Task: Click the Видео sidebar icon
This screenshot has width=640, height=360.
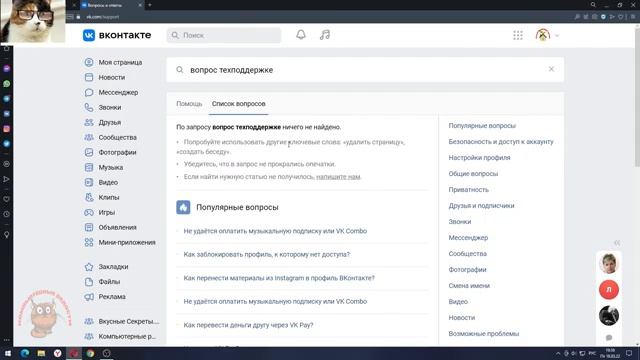Action: click(x=89, y=182)
